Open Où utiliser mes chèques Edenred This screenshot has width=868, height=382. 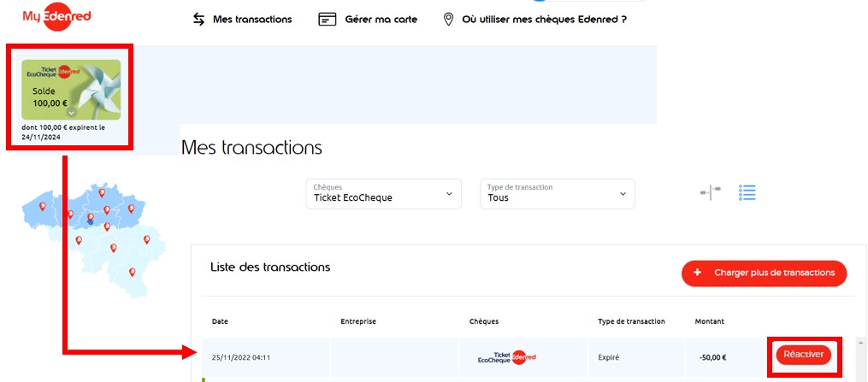click(x=544, y=20)
